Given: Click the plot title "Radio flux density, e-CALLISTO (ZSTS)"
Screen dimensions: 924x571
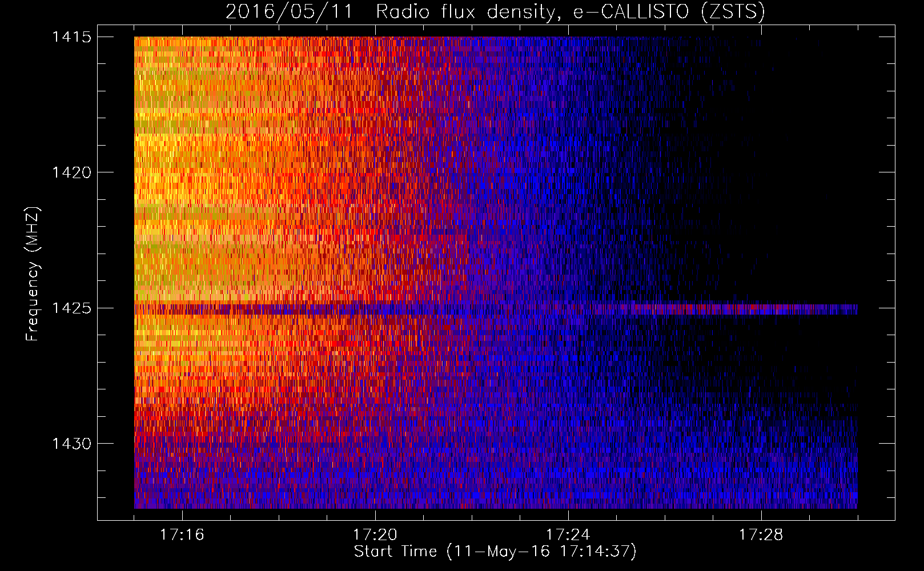Looking at the screenshot, I should click(x=570, y=12).
